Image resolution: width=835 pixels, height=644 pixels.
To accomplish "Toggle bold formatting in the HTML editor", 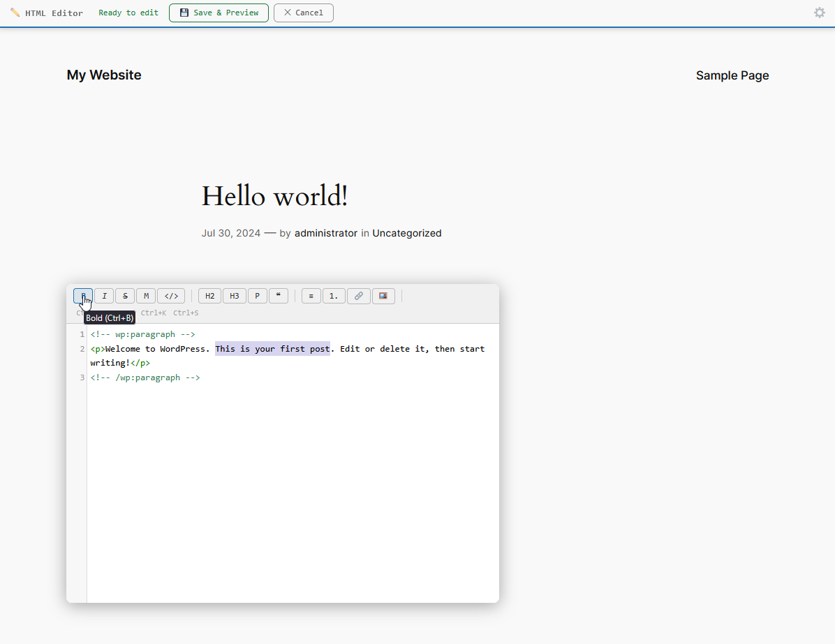I will point(82,295).
